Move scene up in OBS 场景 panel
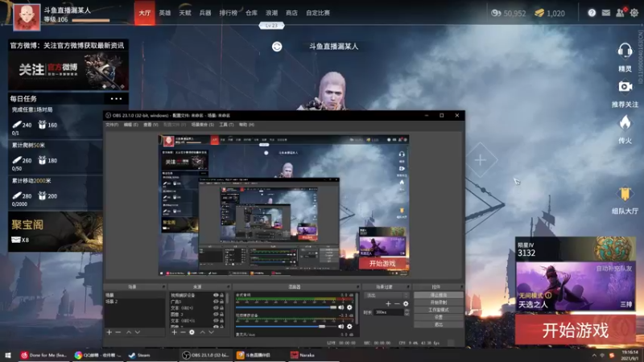This screenshot has width=644, height=362. point(129,332)
